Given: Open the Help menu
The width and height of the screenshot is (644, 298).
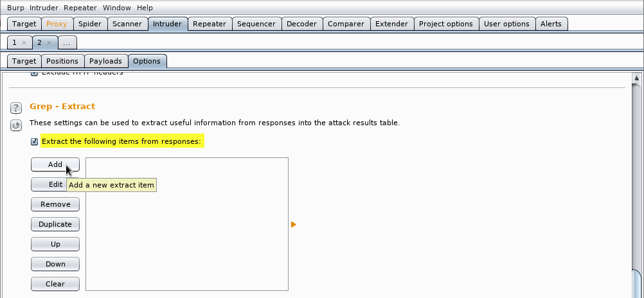Looking at the screenshot, I should [145, 8].
